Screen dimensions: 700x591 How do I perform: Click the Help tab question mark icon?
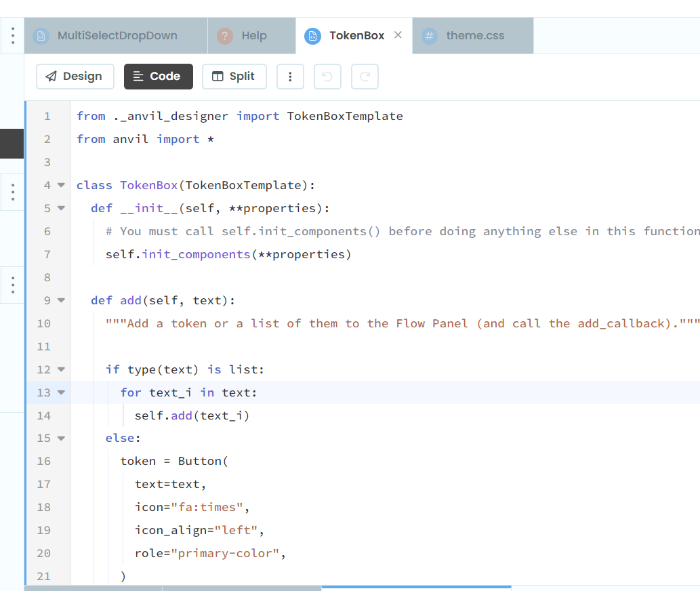tap(225, 36)
